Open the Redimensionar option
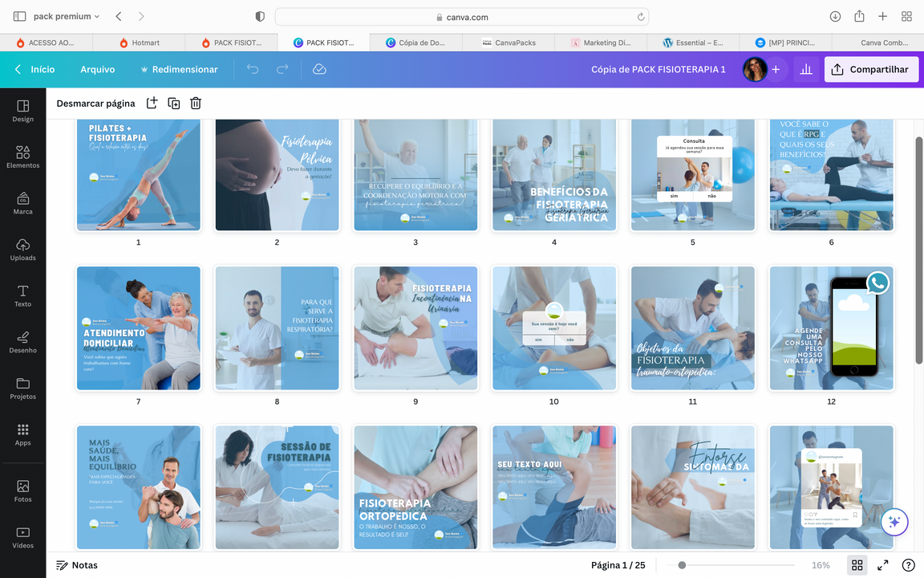Image resolution: width=924 pixels, height=578 pixels. coord(179,70)
